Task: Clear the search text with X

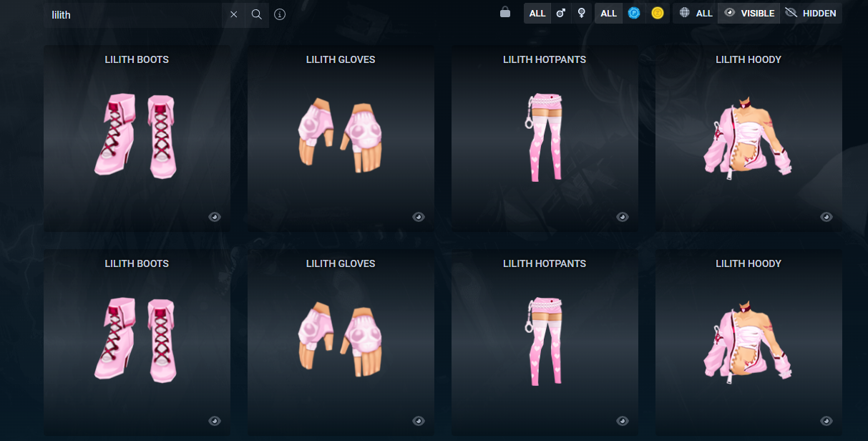Action: click(234, 14)
